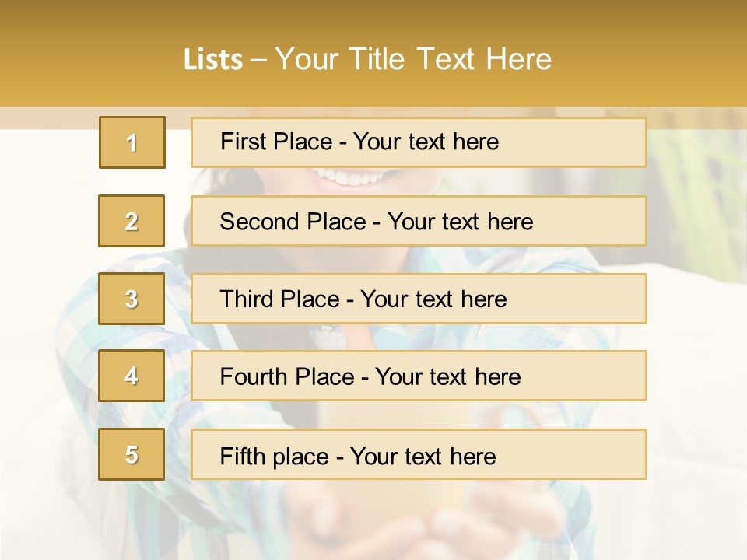Click the Second Place text bar

[419, 221]
